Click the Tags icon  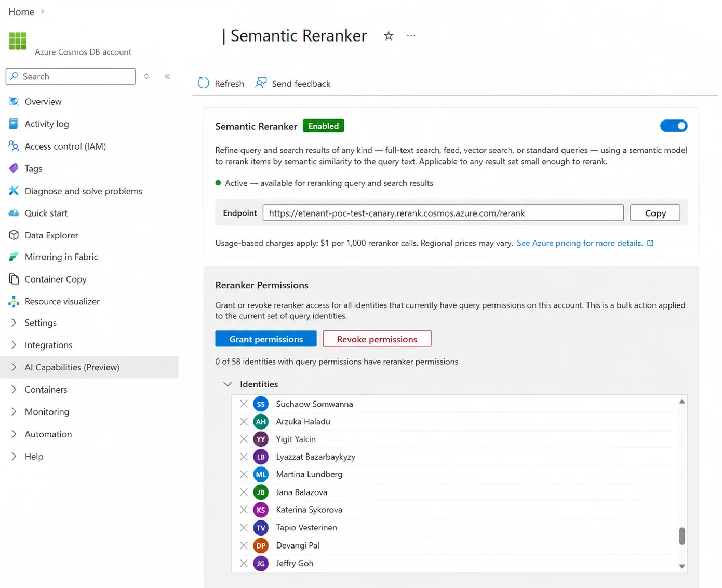[14, 168]
